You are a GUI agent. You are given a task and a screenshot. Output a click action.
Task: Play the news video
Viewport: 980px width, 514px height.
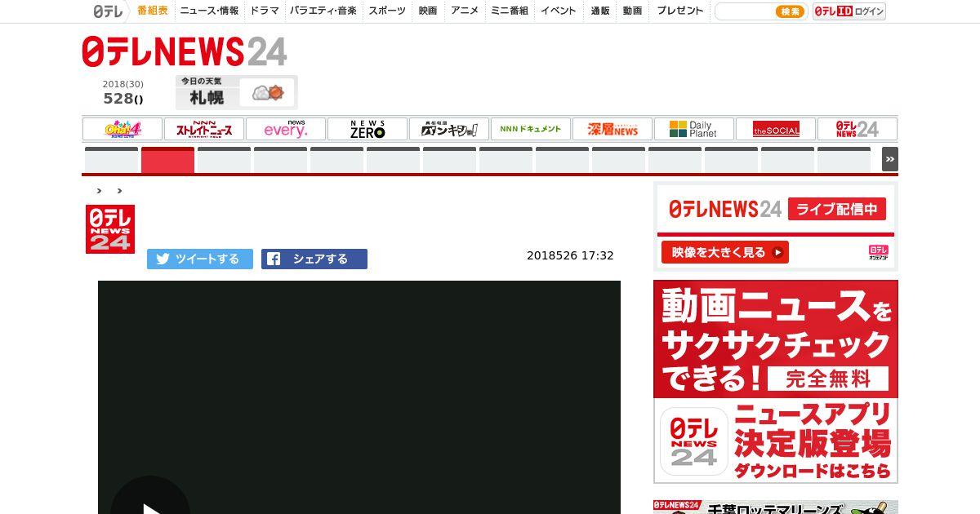[x=150, y=506]
